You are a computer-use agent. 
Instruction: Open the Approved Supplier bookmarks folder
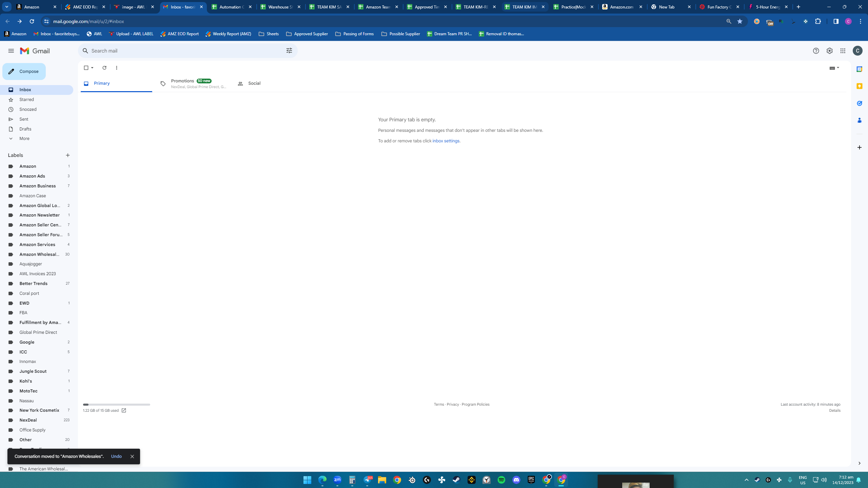point(307,34)
